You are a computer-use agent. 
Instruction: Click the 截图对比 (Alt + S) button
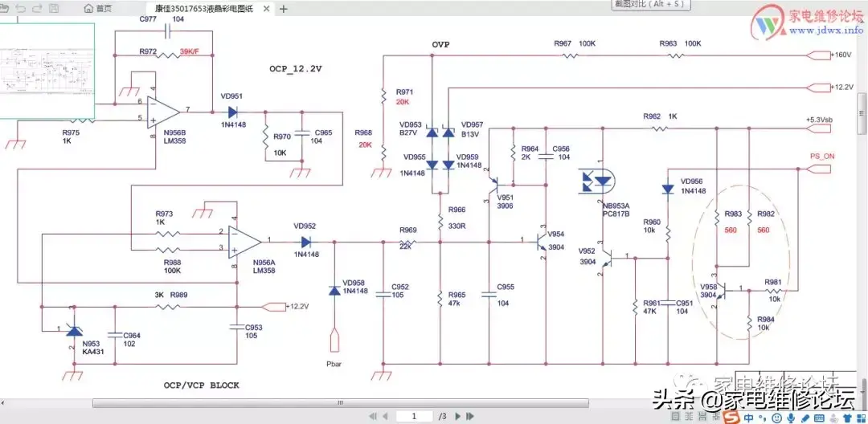[649, 4]
